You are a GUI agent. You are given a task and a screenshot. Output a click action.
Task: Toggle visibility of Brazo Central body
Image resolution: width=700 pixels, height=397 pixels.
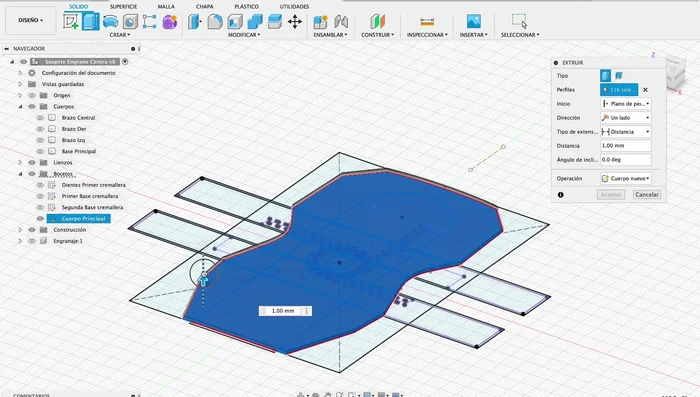click(x=40, y=117)
